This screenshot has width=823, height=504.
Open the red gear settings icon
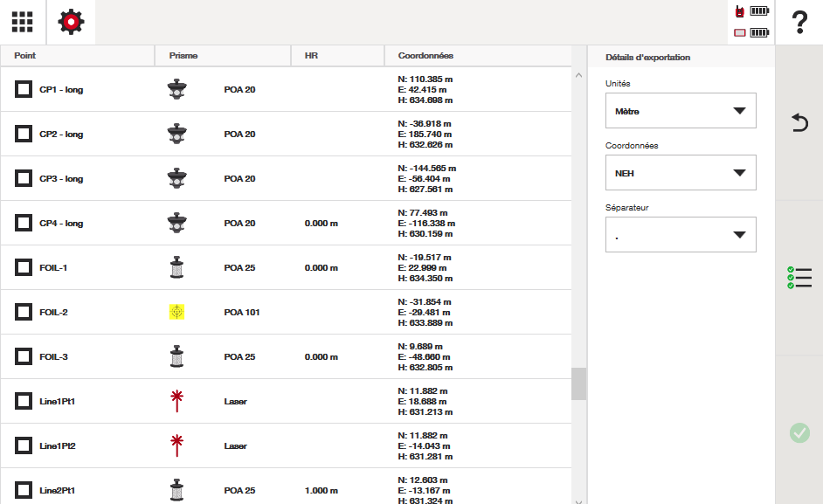(71, 22)
